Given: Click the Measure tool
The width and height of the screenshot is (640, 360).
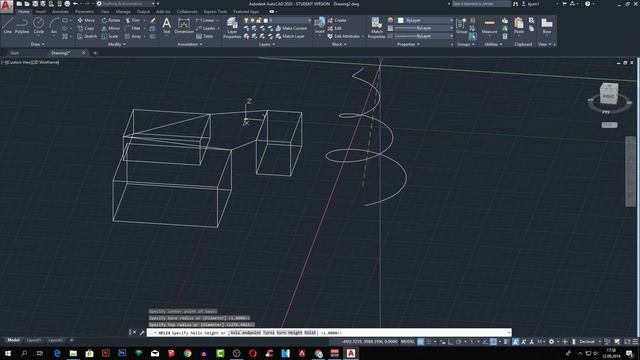Looking at the screenshot, I should 489,26.
